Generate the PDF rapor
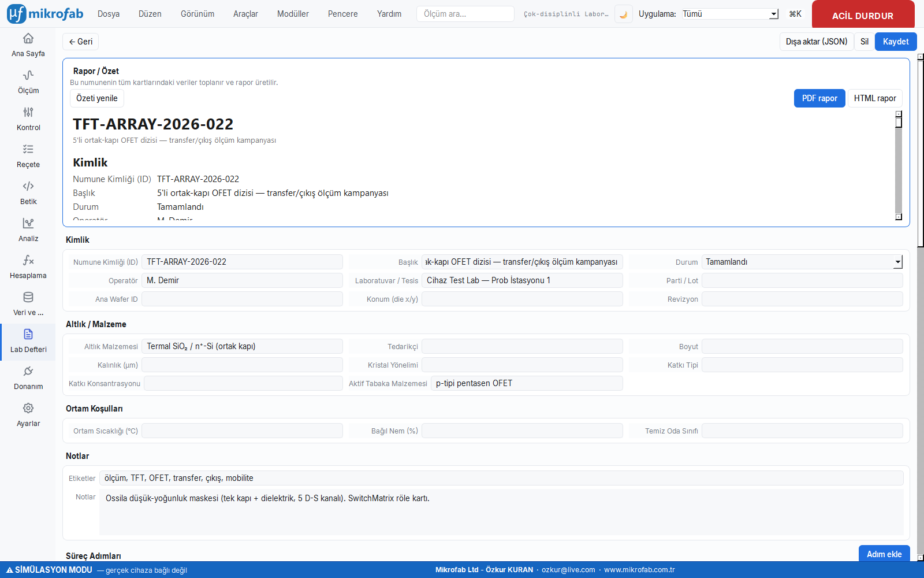The image size is (924, 578). [x=819, y=98]
